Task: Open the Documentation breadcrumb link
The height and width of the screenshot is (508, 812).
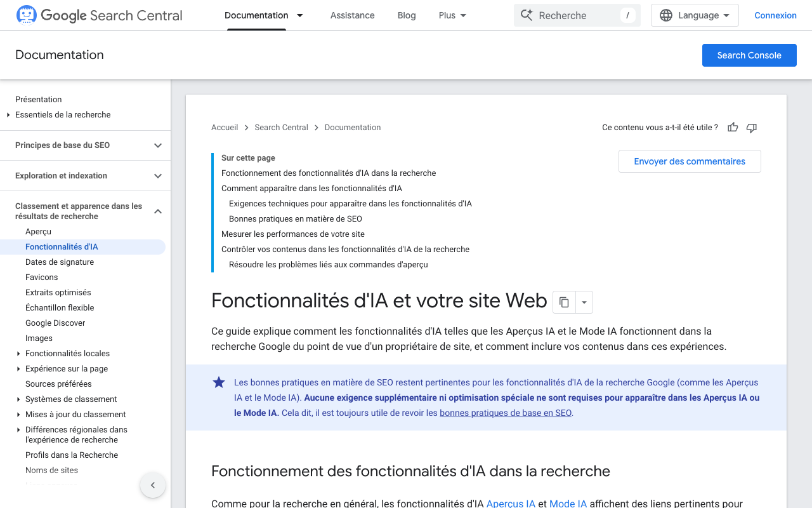Action: coord(353,128)
